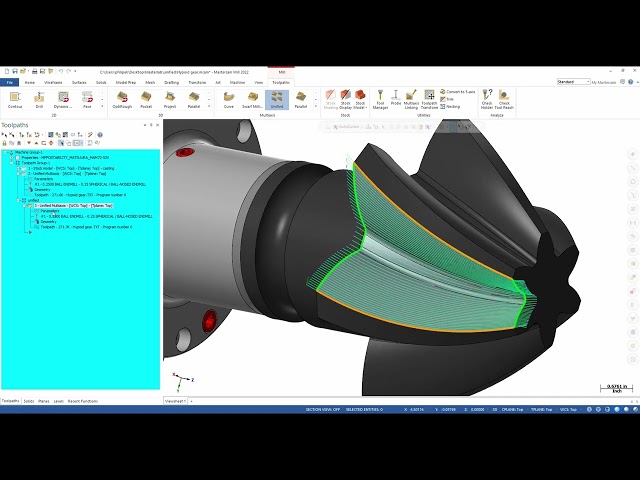The image size is (640, 480).
Task: Open Toolpath Transform
Action: (429, 100)
